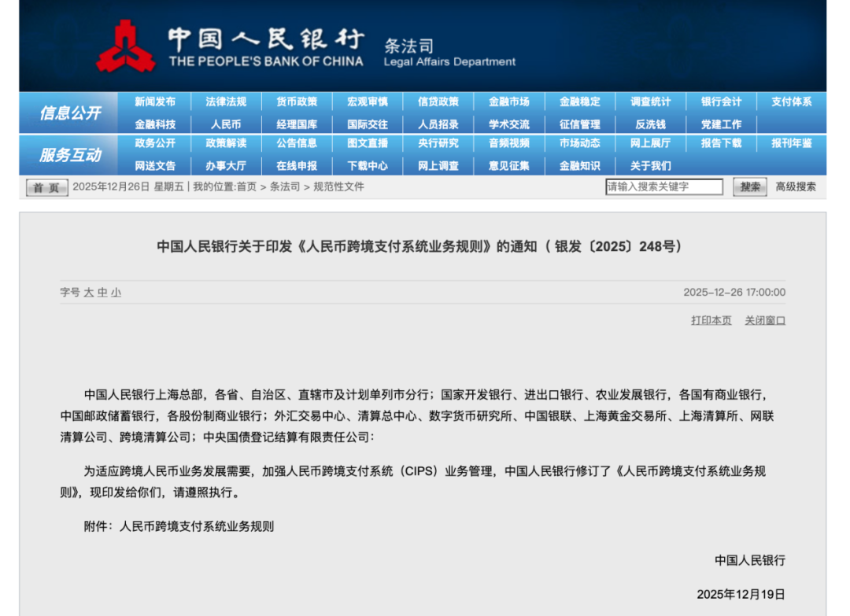Viewport: 850px width, 616px height.
Task: Open 调查统计 page
Action: 651,101
